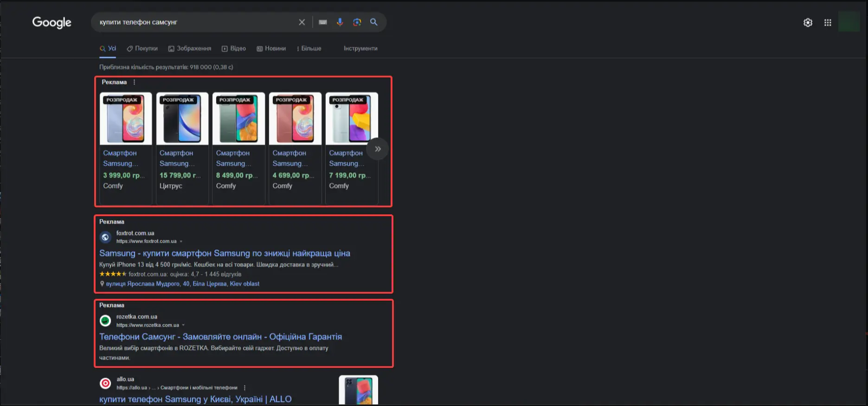Open the Більше tab menu

click(309, 48)
